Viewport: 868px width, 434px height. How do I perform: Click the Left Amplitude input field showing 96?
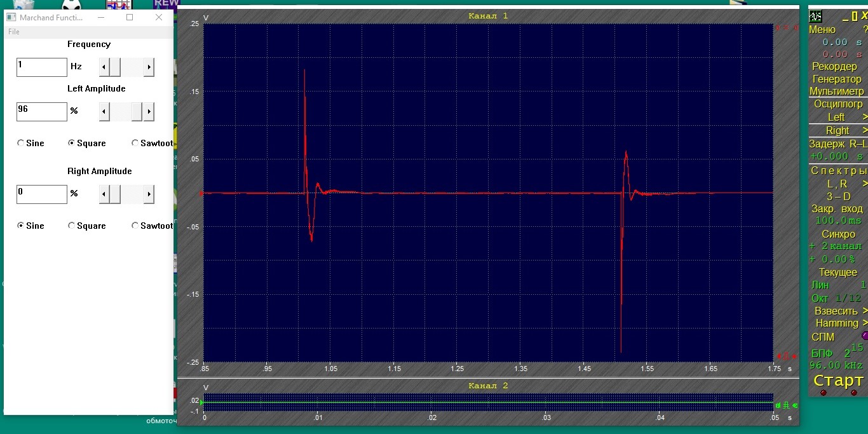pos(42,112)
